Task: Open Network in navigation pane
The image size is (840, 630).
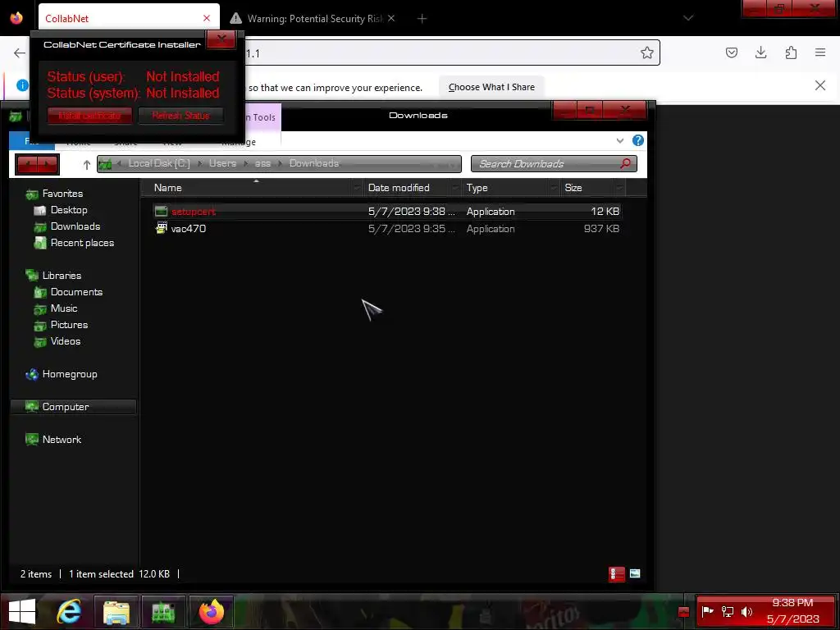Action: pos(62,440)
